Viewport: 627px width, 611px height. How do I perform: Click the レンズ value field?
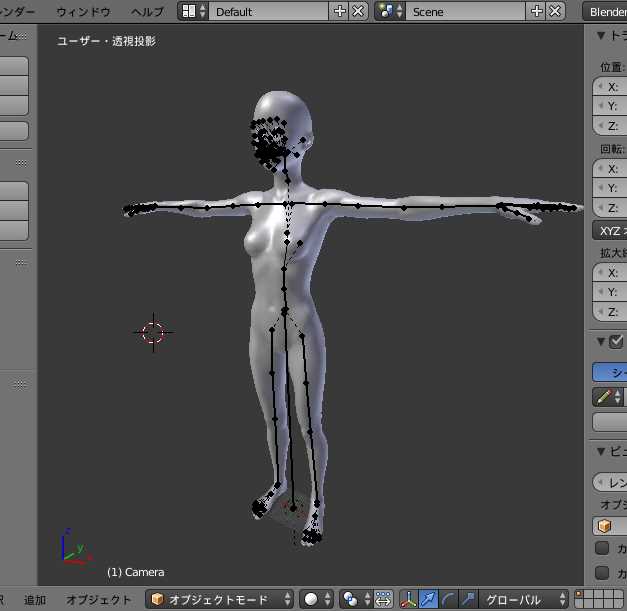[610, 483]
